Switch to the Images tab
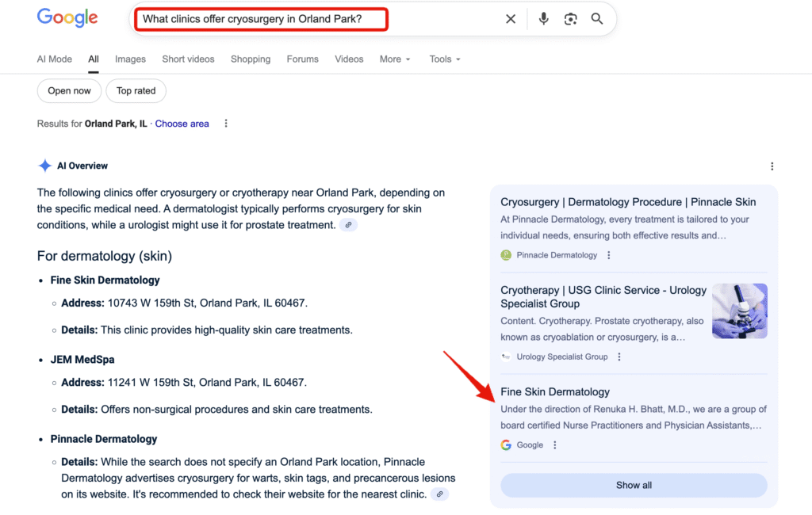 (x=130, y=59)
